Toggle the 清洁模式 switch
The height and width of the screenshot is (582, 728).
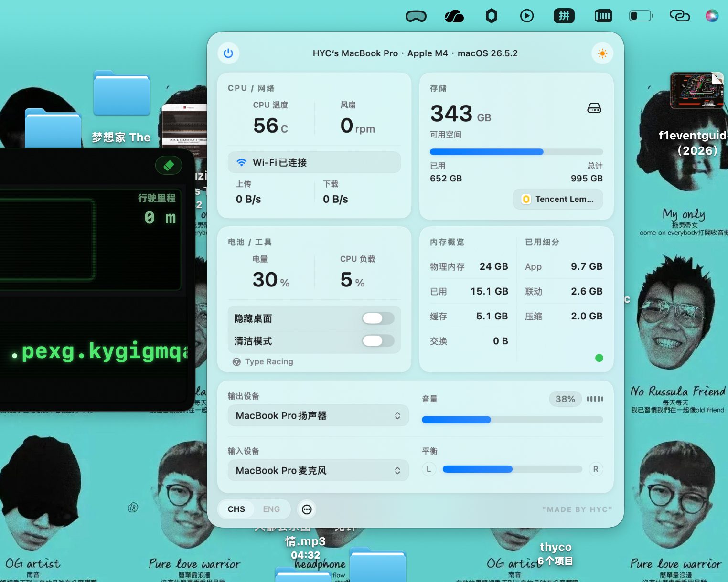pos(378,341)
